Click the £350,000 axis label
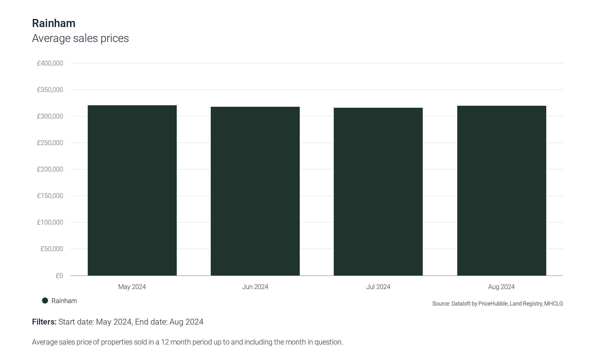Screen dimensions: 600x364 (50, 90)
